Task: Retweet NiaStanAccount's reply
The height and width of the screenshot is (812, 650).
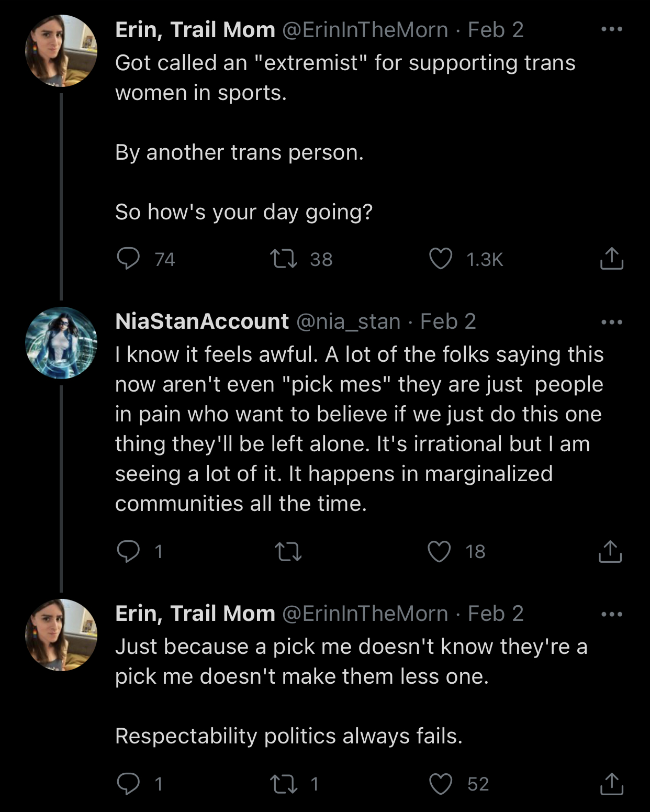Action: pyautogui.click(x=288, y=551)
